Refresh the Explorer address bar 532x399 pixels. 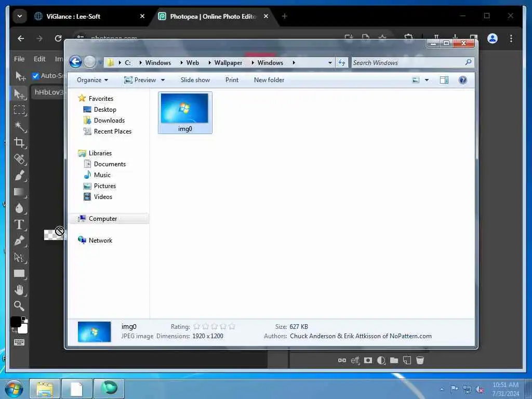tap(342, 63)
